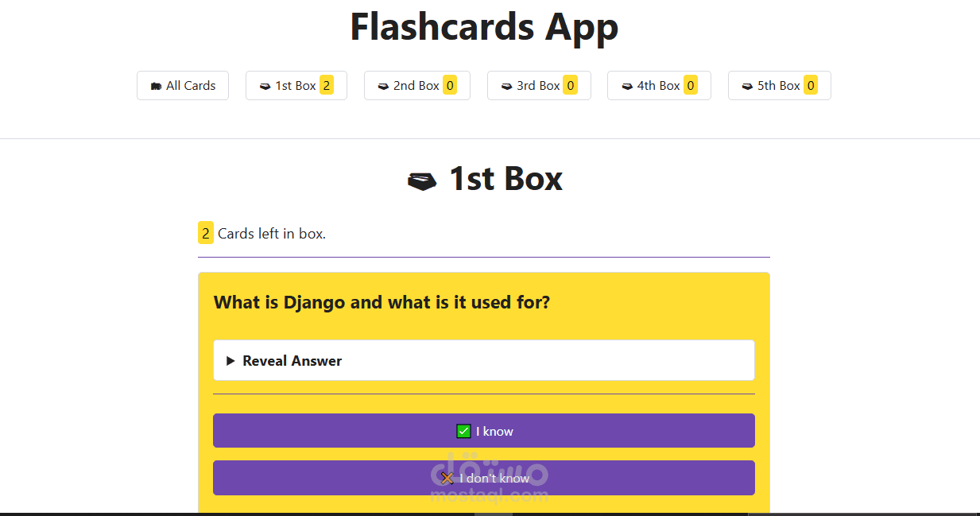Switch to the 2nd Box
980x516 pixels.
416,86
